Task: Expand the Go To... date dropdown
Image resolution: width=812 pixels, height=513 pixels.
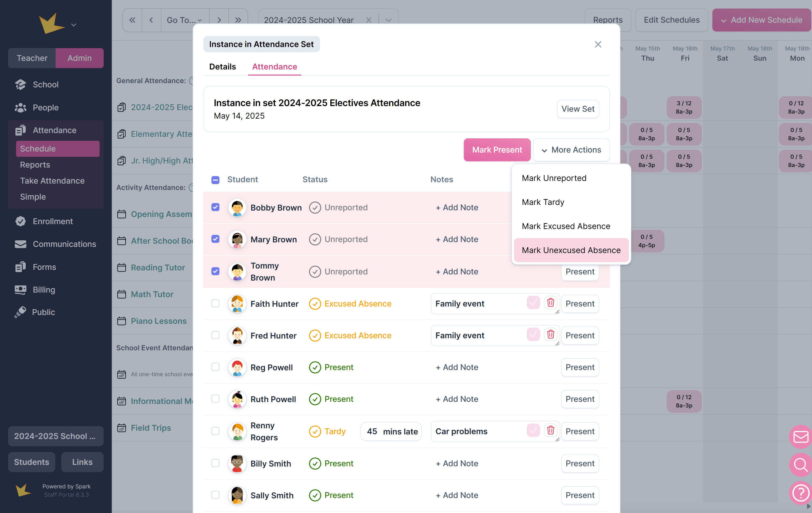Action: (185, 20)
